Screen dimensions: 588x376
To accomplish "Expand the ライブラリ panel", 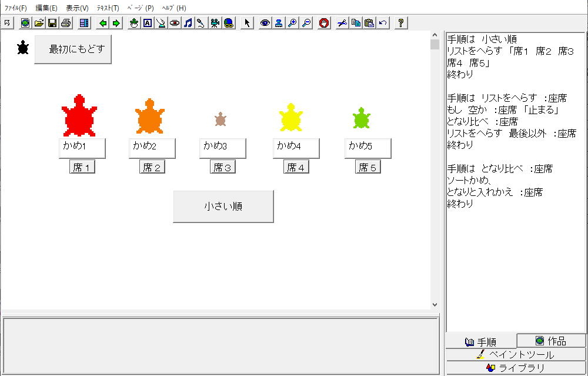I will [516, 368].
